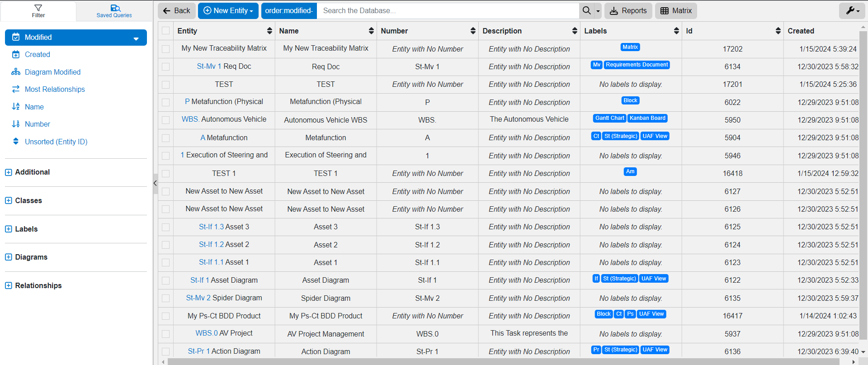Go Back to previous page
Screen dimensions: 868x365
point(177,11)
